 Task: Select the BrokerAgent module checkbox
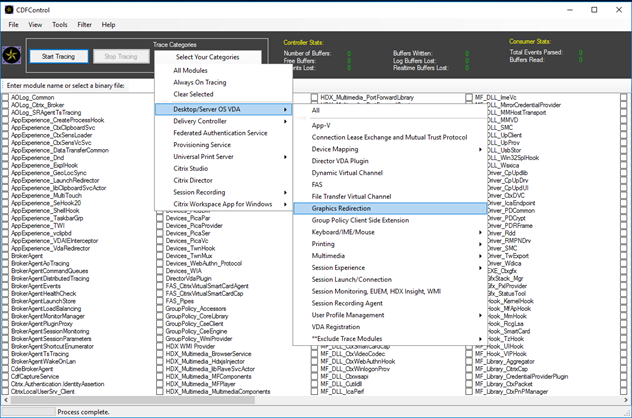coord(6,256)
